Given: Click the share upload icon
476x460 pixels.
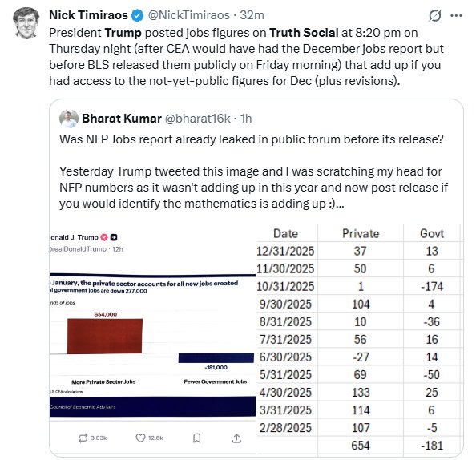Looking at the screenshot, I should [236, 438].
